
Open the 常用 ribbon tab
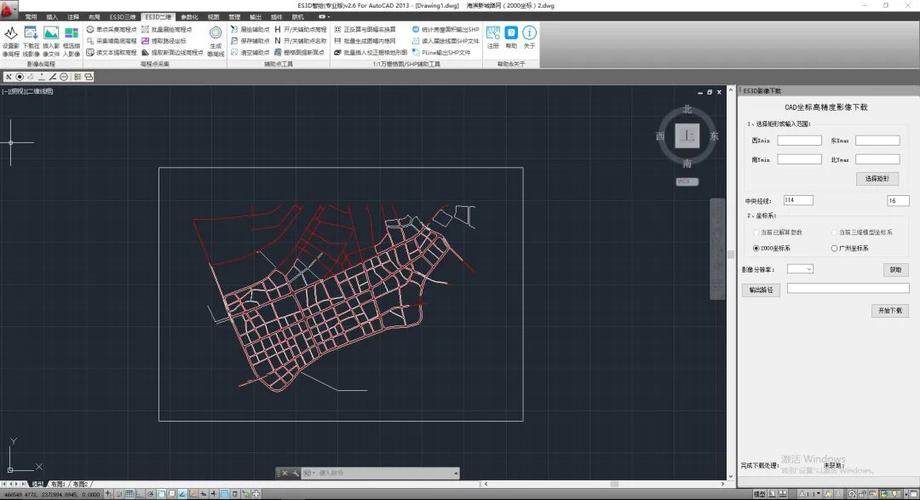click(x=31, y=17)
